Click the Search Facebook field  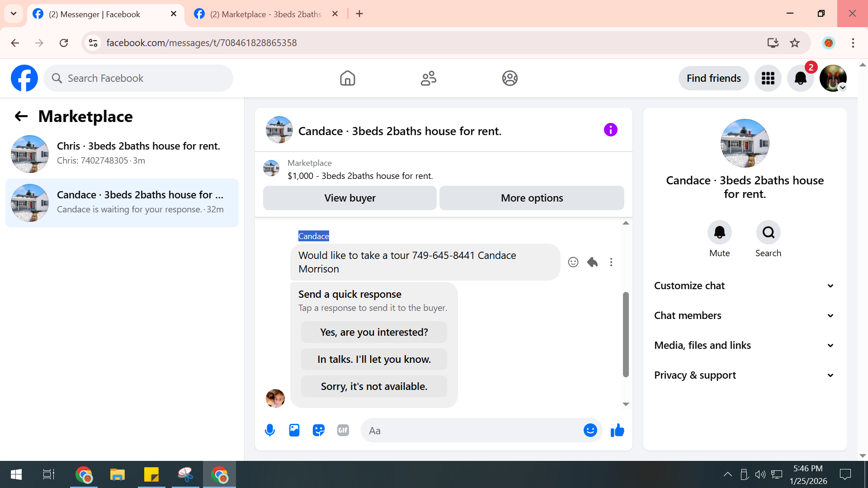pos(138,78)
